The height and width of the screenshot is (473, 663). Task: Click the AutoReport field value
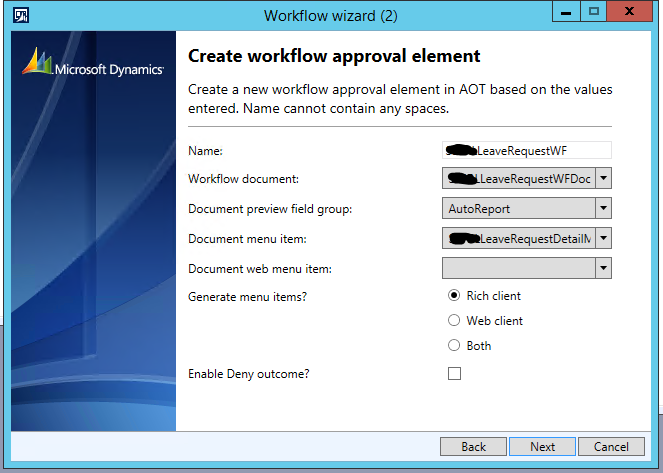tap(479, 209)
